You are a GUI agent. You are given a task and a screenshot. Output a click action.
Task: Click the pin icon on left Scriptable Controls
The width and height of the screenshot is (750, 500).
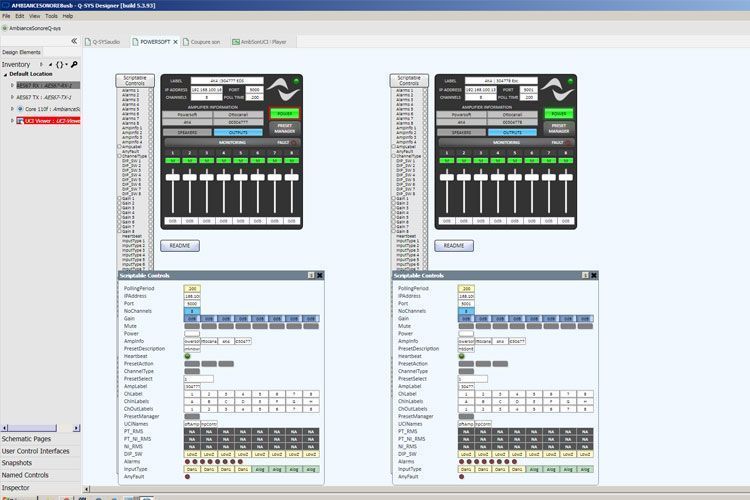pos(311,276)
